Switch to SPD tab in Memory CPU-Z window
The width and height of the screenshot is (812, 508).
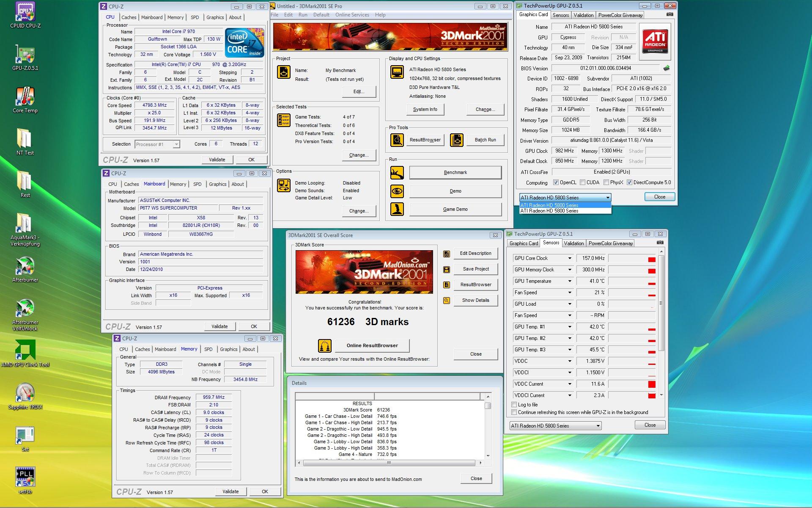[208, 349]
